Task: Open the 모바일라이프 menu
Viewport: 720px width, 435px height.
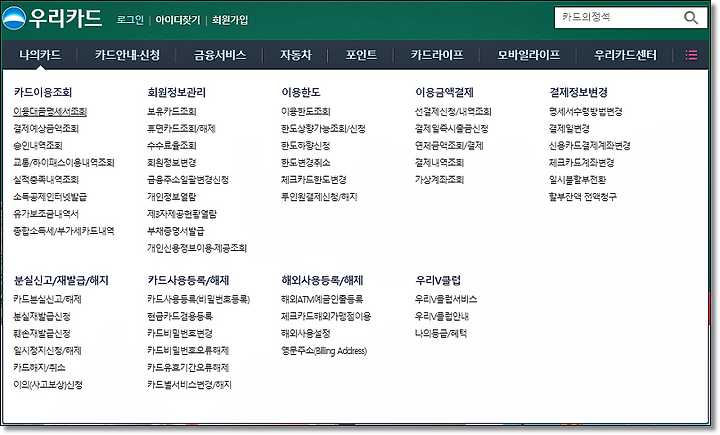Action: pyautogui.click(x=529, y=55)
